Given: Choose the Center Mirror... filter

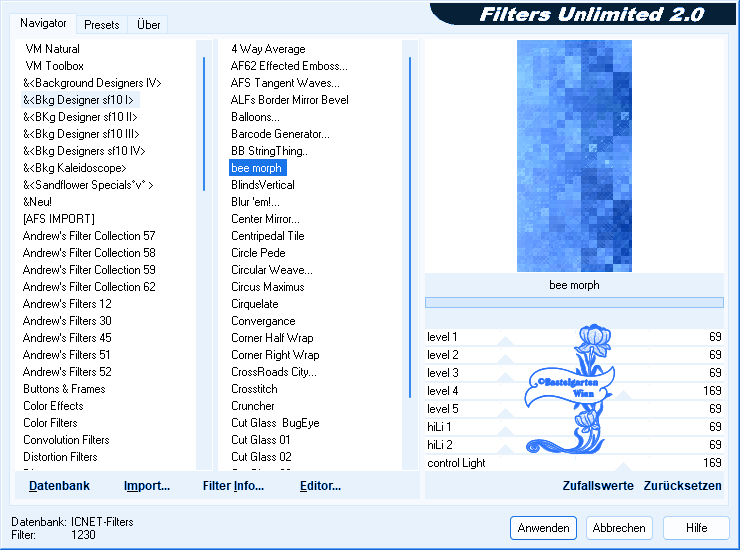Looking at the screenshot, I should coord(265,219).
